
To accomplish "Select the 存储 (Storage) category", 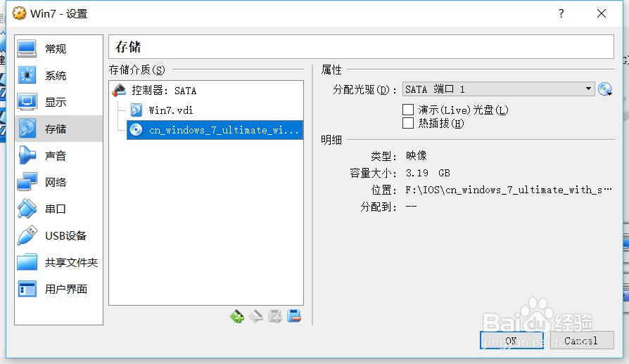I will [x=58, y=129].
